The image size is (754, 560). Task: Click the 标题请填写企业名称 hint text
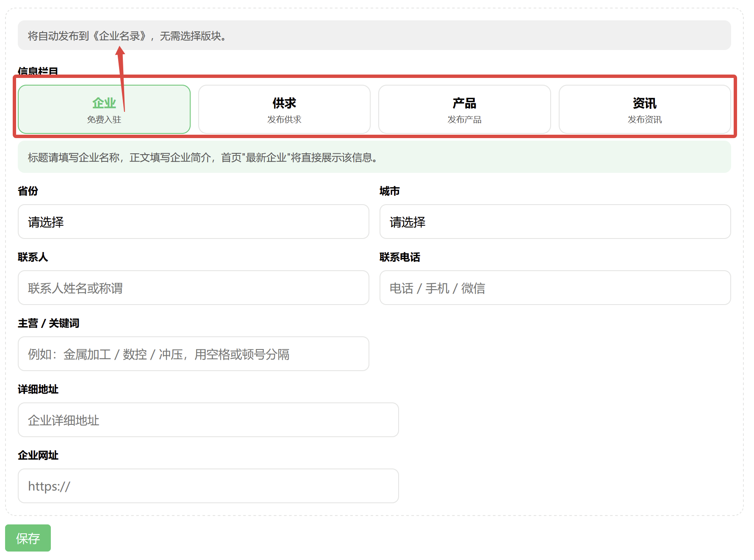point(203,158)
